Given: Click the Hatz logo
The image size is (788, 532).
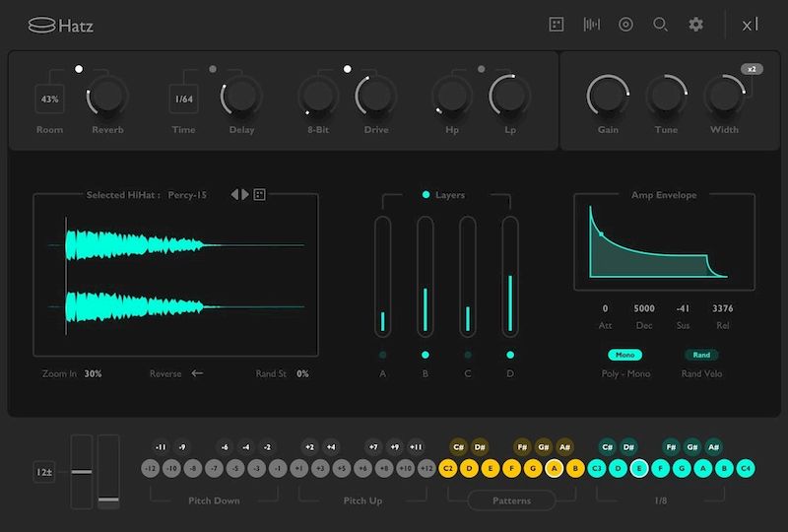Looking at the screenshot, I should [x=63, y=25].
